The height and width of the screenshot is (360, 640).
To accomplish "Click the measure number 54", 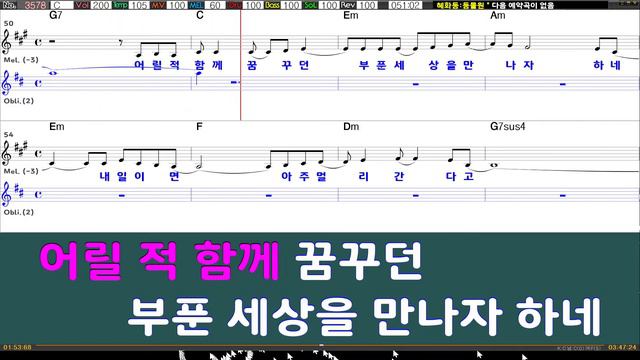I will click(8, 135).
